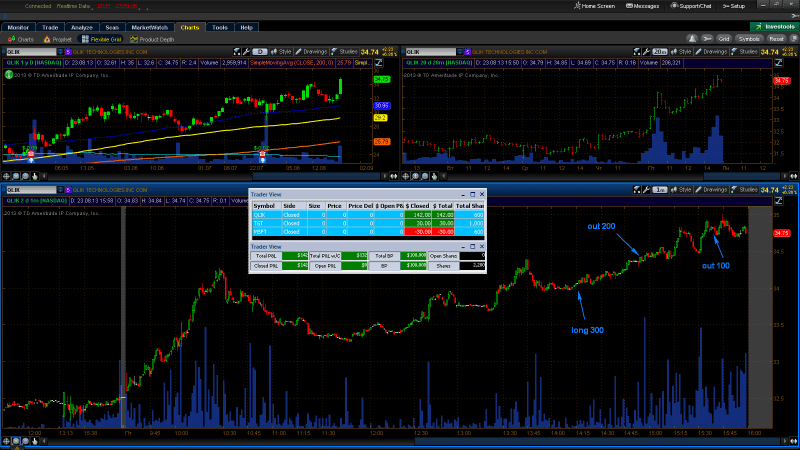
Task: Click the share icon in the bottom chart
Action: point(637,190)
